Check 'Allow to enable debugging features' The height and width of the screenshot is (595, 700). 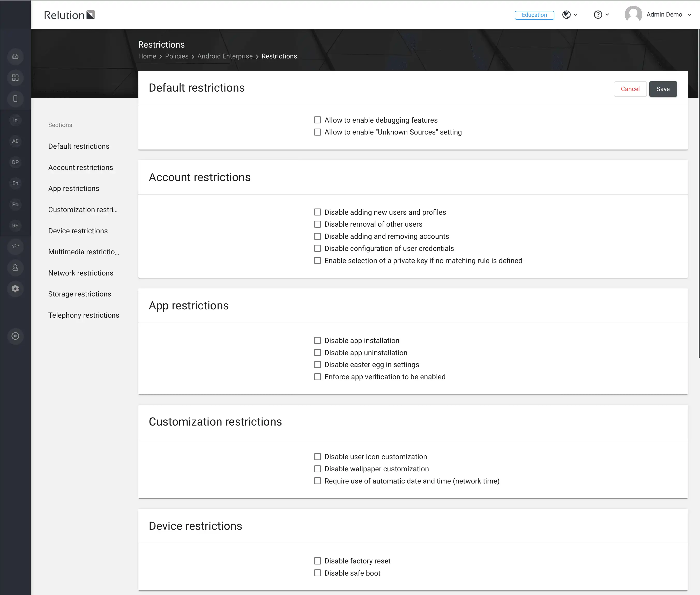click(x=317, y=120)
